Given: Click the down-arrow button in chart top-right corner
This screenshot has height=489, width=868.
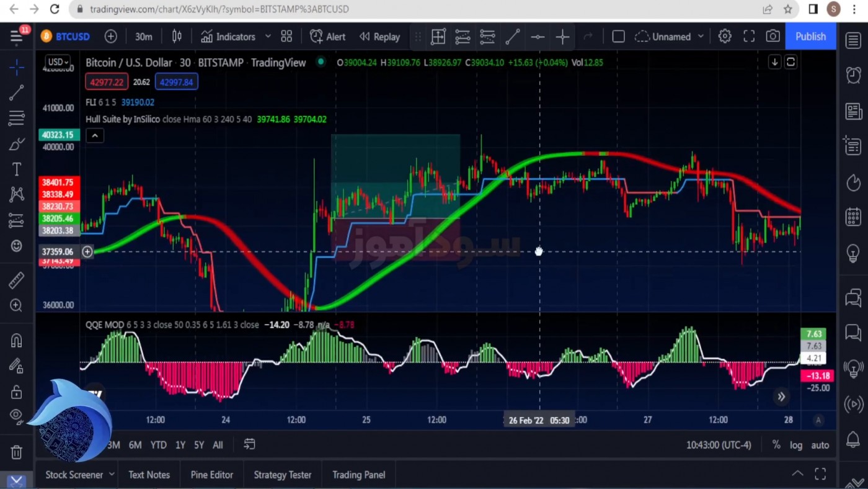Looking at the screenshot, I should coord(774,62).
